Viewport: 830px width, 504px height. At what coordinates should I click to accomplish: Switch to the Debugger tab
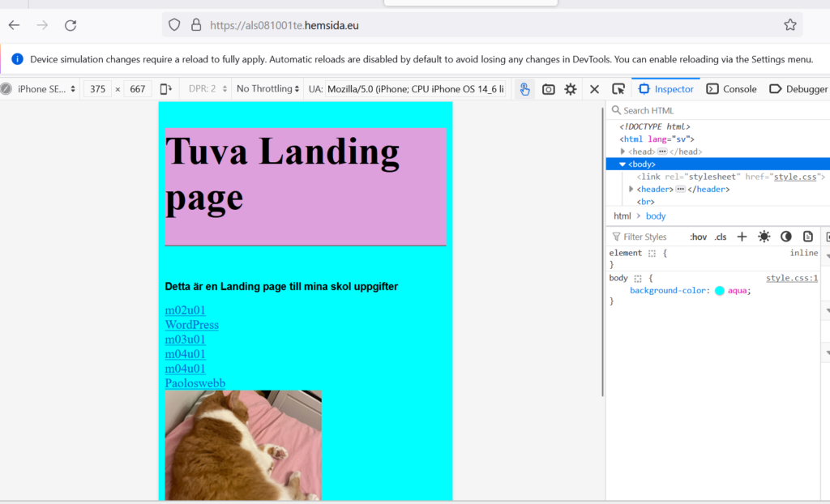798,89
